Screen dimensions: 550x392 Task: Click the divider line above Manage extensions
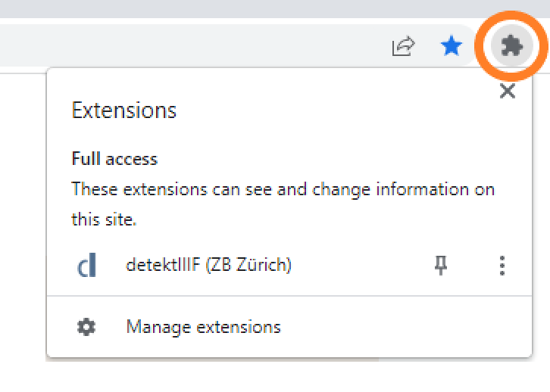click(x=289, y=296)
